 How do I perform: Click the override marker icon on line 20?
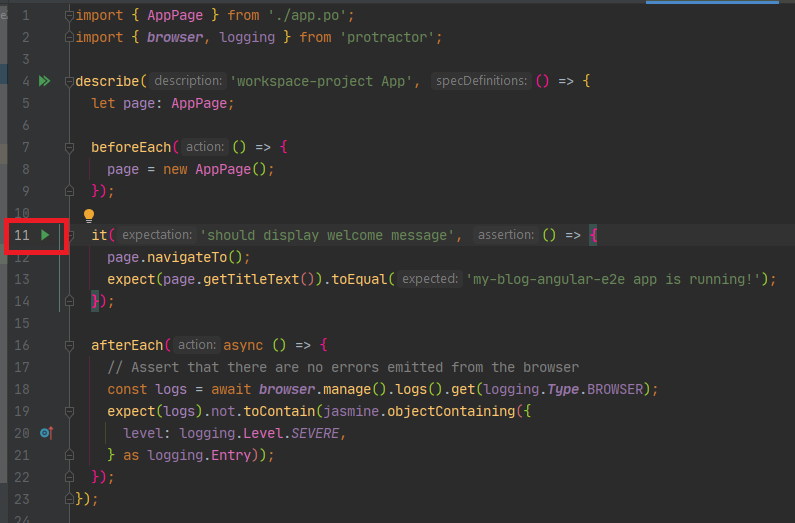[x=47, y=433]
